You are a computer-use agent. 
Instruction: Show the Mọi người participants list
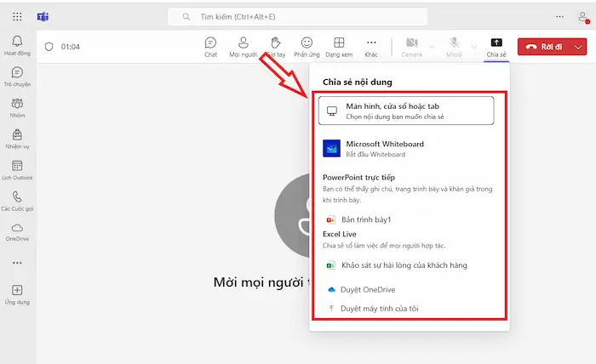point(243,46)
